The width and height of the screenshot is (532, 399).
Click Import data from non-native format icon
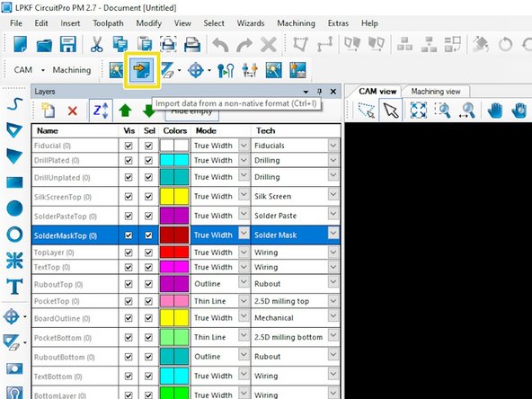click(142, 70)
